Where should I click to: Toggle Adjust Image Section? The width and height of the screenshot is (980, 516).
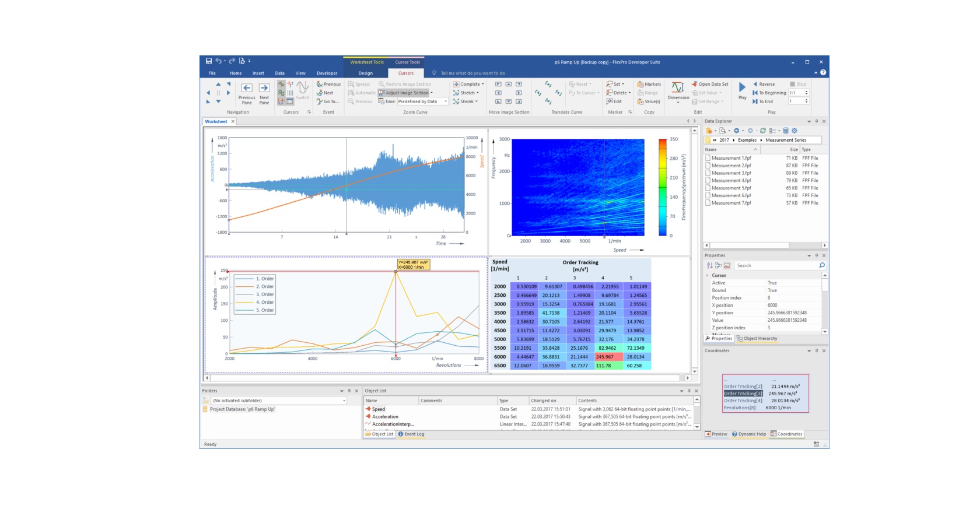coord(404,93)
